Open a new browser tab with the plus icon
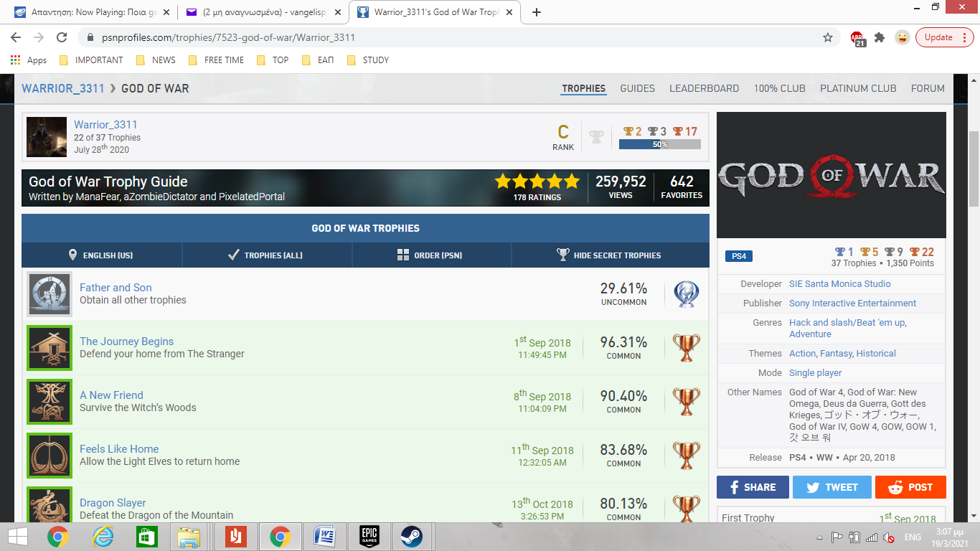 [537, 12]
